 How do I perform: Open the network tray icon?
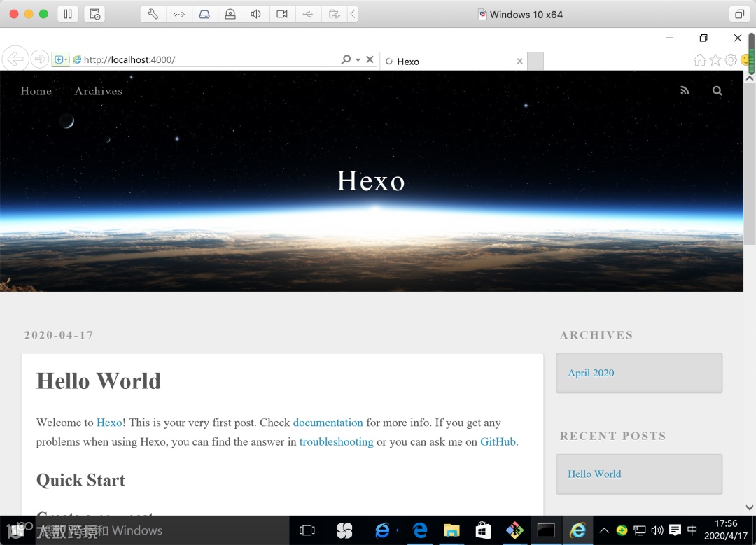coord(639,530)
